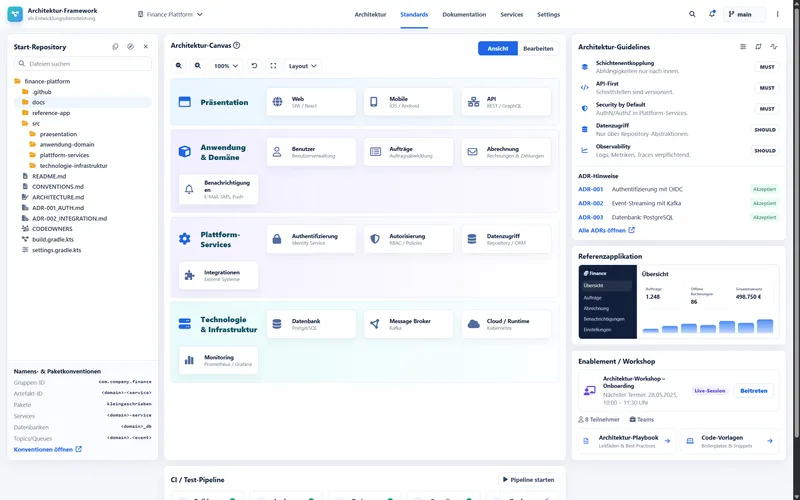Open the Guidelines filter sliders icon
Viewport: 800px width, 500px height.
point(743,46)
